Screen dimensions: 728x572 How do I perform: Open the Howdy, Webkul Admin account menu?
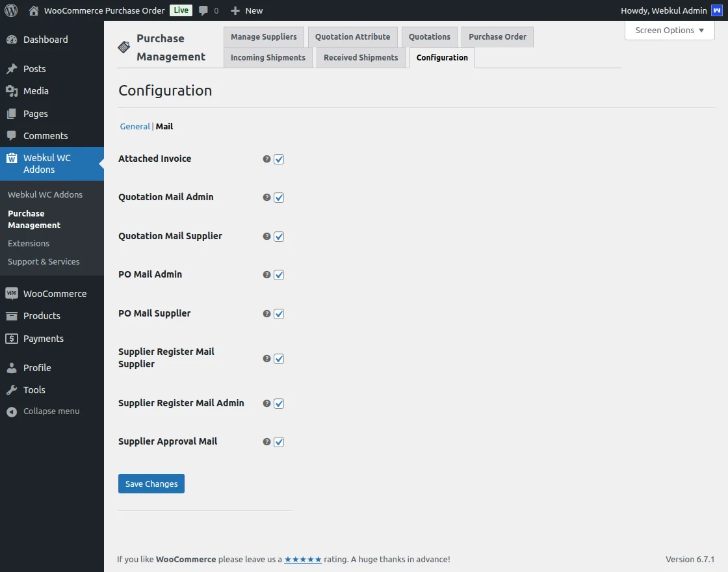[x=664, y=10]
